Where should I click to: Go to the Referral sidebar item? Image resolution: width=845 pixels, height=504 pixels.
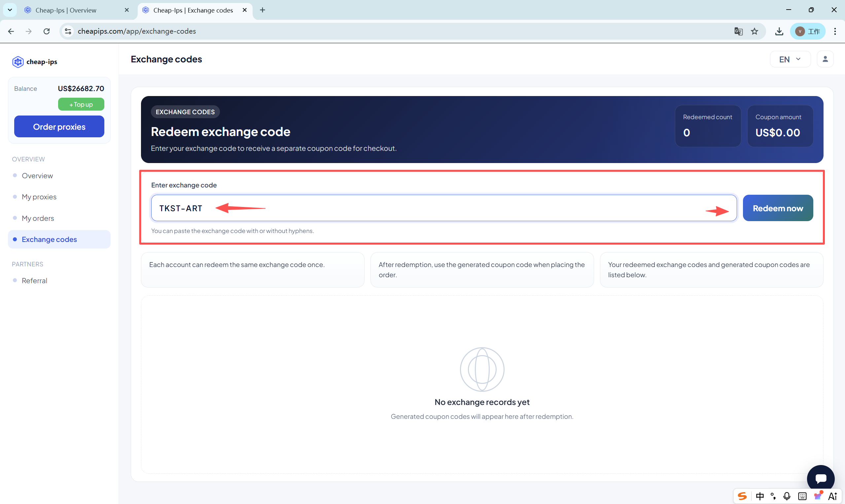(x=34, y=281)
